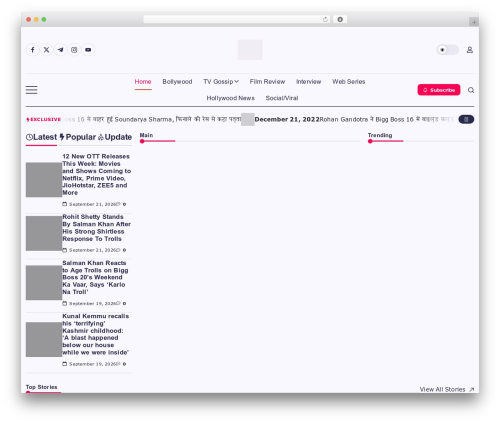Click the thumbnail of the OTT Releases article
Screen dimensions: 500x423
44,180
